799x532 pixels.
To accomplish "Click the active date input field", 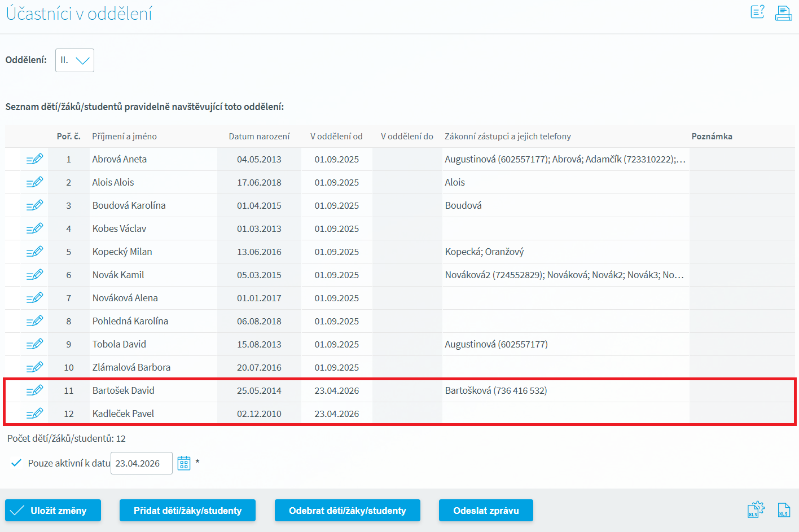I will click(x=141, y=463).
